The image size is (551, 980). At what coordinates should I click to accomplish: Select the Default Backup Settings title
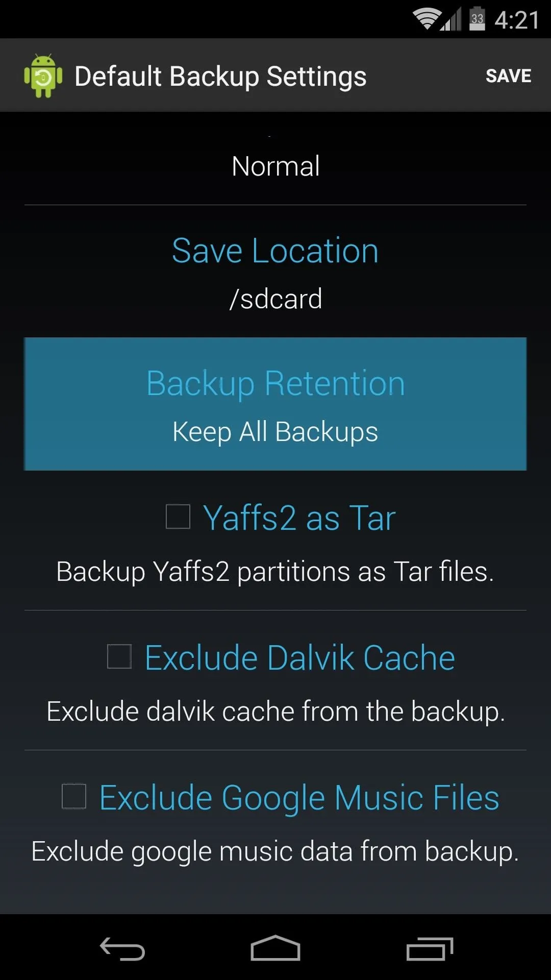pyautogui.click(x=220, y=77)
